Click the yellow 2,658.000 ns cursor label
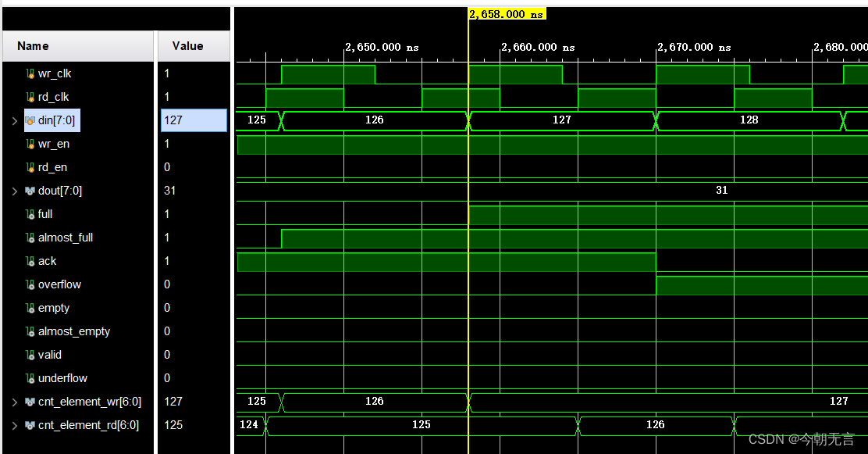Viewport: 868px width, 454px height. [x=507, y=14]
